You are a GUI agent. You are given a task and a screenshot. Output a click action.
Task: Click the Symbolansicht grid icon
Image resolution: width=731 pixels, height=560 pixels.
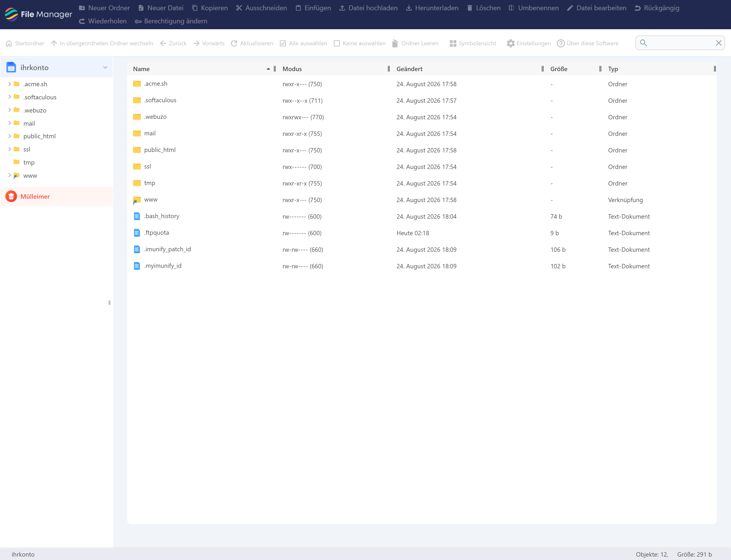453,43
